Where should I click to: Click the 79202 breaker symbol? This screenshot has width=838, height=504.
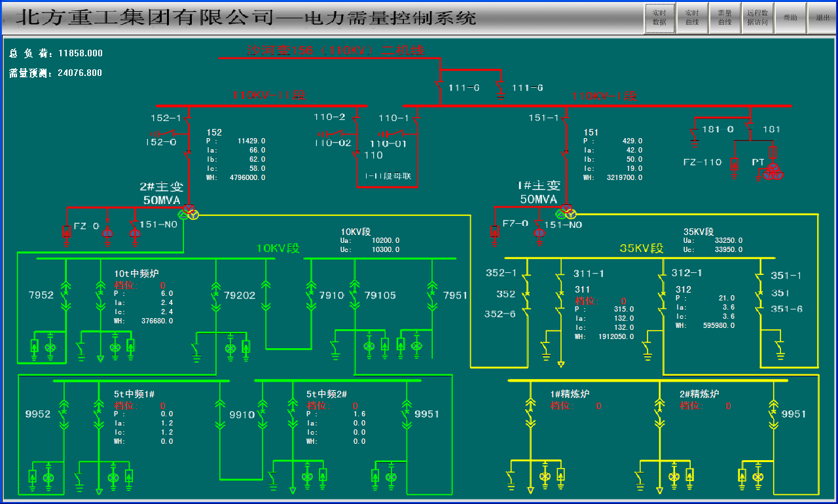[215, 295]
